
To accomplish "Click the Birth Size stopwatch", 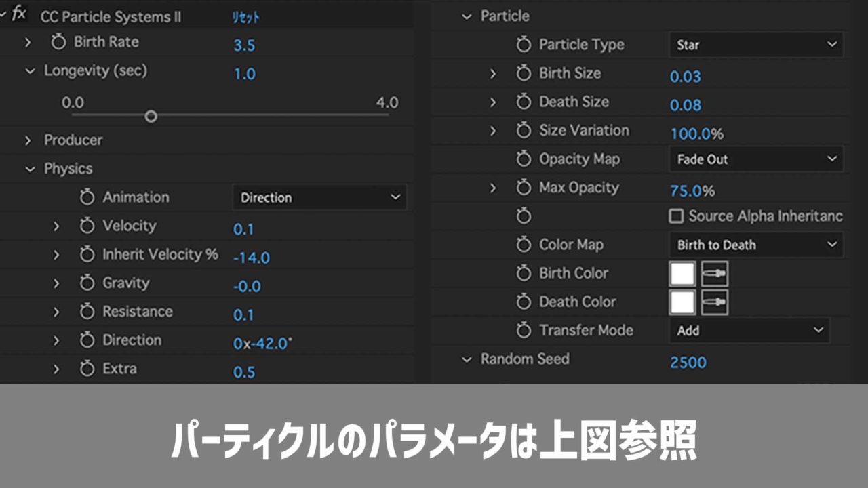I will click(524, 73).
